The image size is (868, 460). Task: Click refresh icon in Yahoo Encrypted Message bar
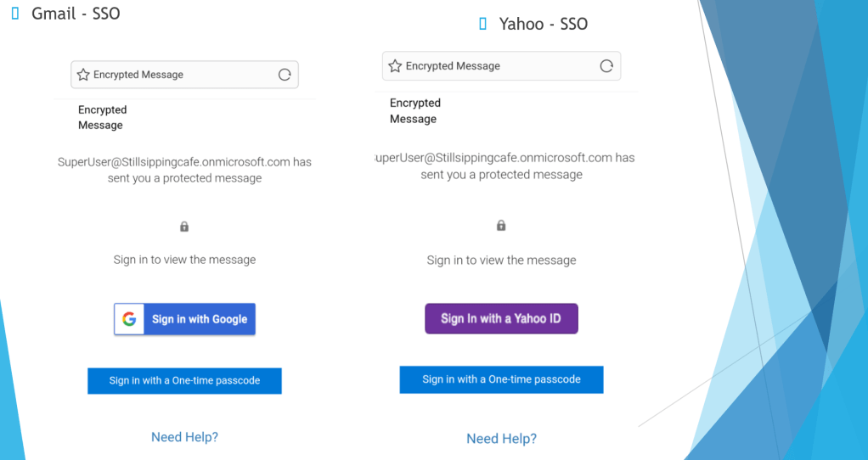coord(606,66)
